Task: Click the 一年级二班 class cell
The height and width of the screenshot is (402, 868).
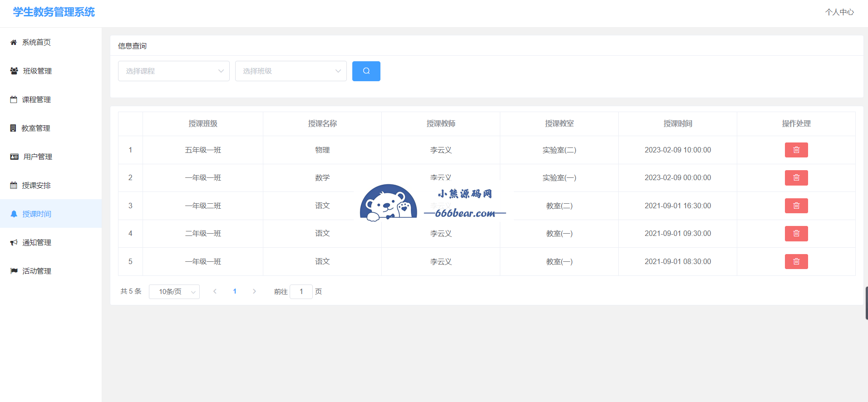Action: click(203, 206)
